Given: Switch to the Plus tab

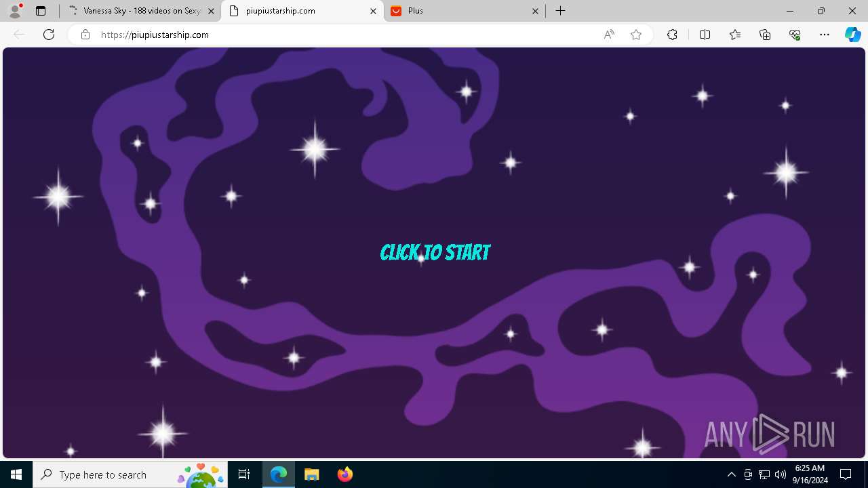Looking at the screenshot, I should pyautogui.click(x=465, y=11).
